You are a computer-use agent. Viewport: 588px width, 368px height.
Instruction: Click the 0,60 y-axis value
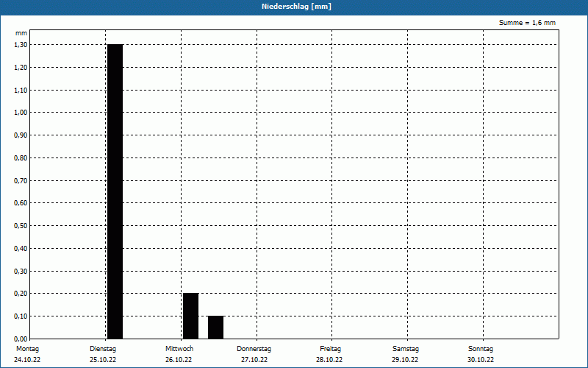pos(21,203)
